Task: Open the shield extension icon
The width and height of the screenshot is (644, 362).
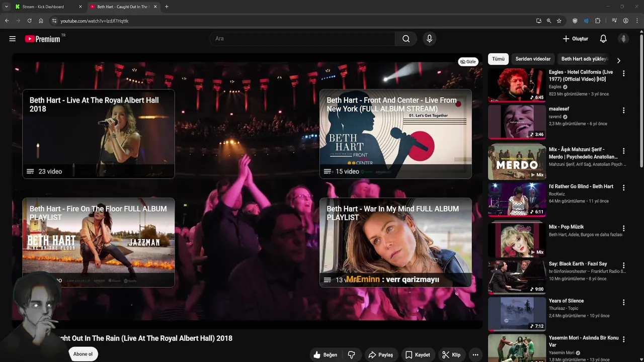Action: (575, 21)
